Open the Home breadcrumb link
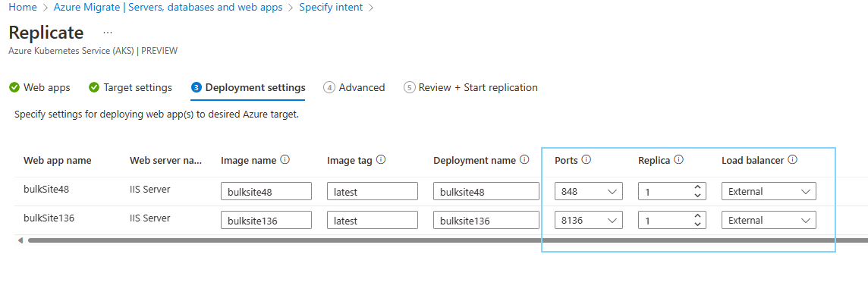Image resolution: width=868 pixels, height=295 pixels. [23, 8]
